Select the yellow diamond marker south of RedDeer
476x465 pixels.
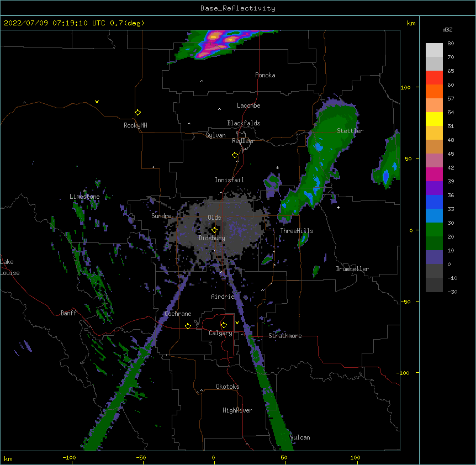(x=235, y=155)
